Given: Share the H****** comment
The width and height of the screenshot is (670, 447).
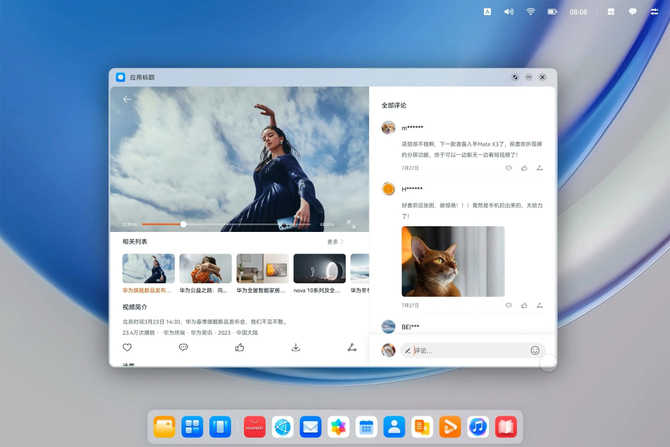Looking at the screenshot, I should click(x=540, y=305).
